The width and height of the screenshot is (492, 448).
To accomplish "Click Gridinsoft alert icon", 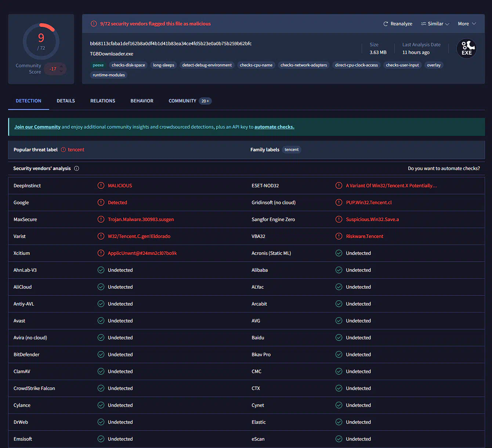I will (x=339, y=203).
